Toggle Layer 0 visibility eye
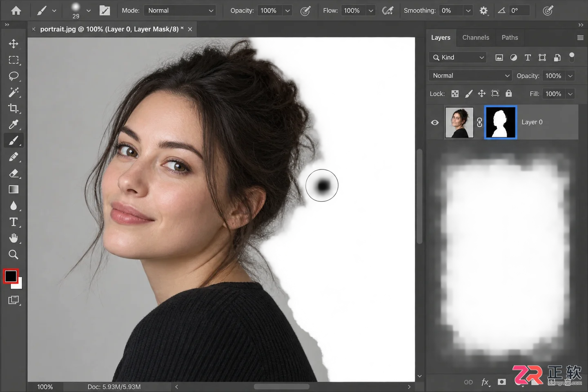Image resolution: width=588 pixels, height=392 pixels. [435, 122]
